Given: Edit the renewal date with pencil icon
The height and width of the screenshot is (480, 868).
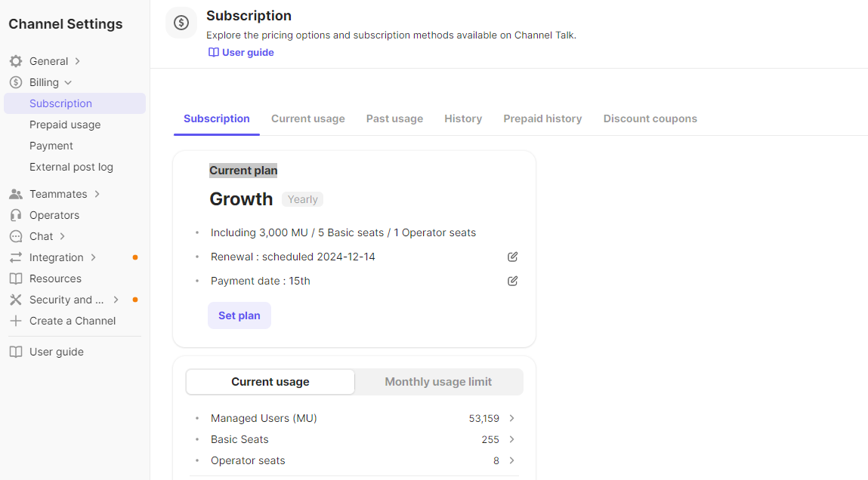Looking at the screenshot, I should (513, 257).
